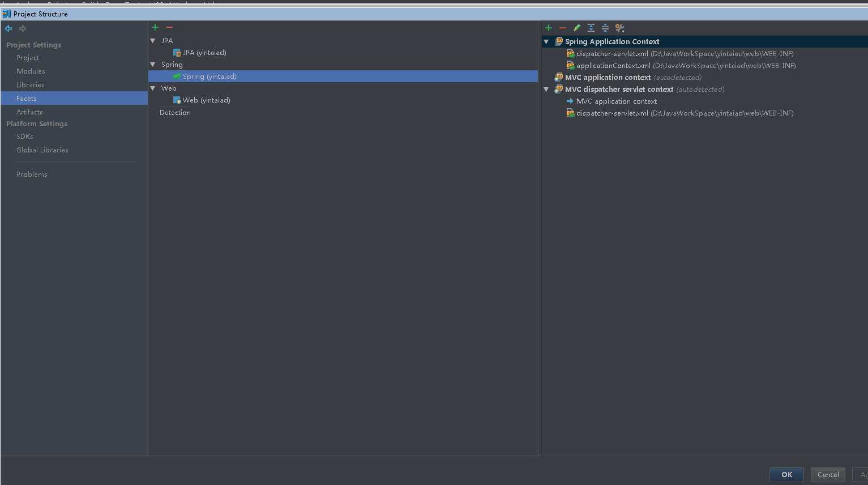Image resolution: width=868 pixels, height=485 pixels.
Task: Click MVC application context autodetected icon
Action: pyautogui.click(x=559, y=77)
